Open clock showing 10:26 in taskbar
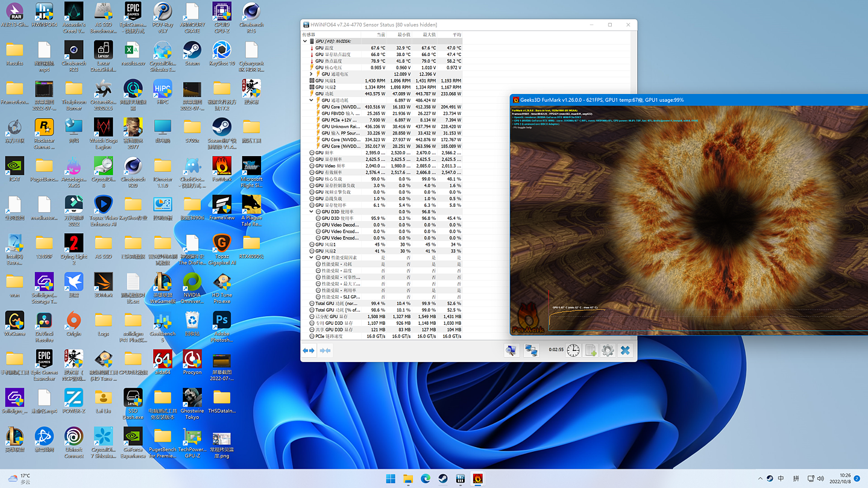 (x=839, y=479)
